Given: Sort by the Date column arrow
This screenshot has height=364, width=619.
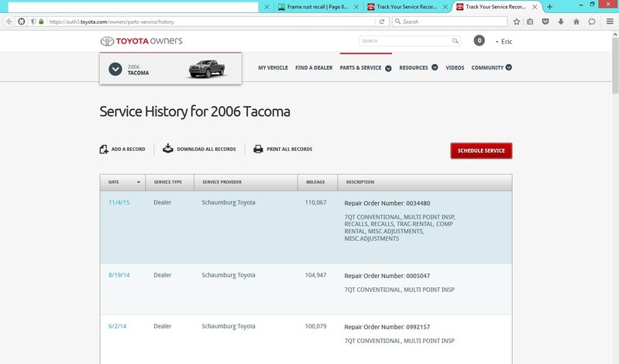Looking at the screenshot, I should pos(139,182).
